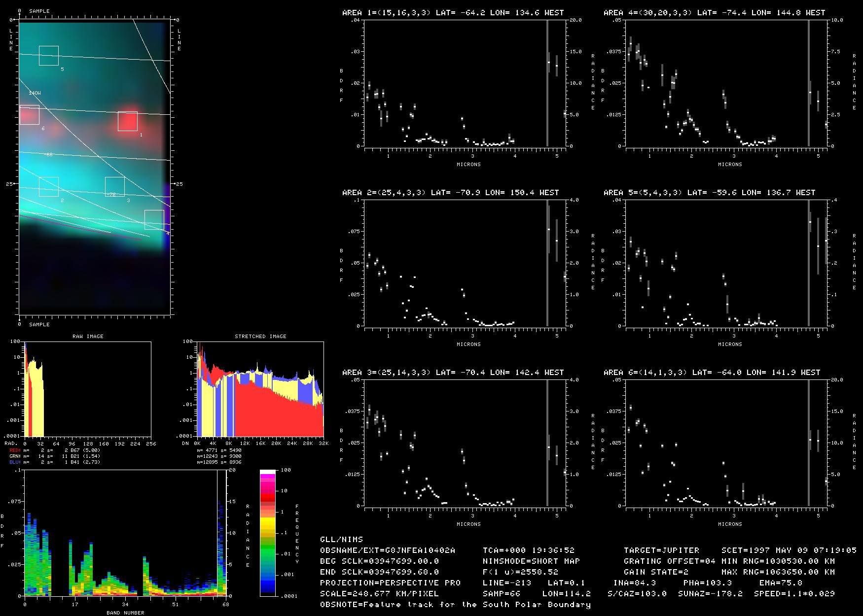This screenshot has height=616, width=863.
Task: Select the Area 3 box near the -72 label
Action: [x=115, y=187]
